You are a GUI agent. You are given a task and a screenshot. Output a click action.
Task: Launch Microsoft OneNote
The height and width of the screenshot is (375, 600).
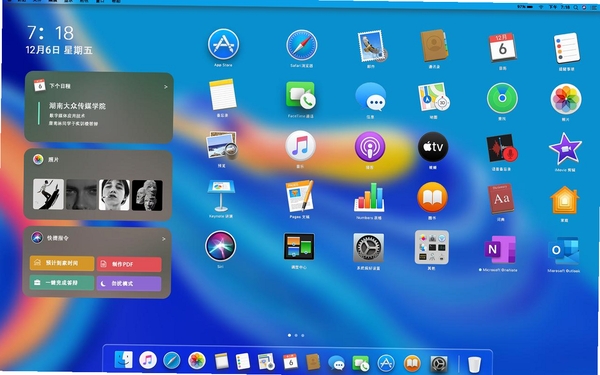coord(500,250)
